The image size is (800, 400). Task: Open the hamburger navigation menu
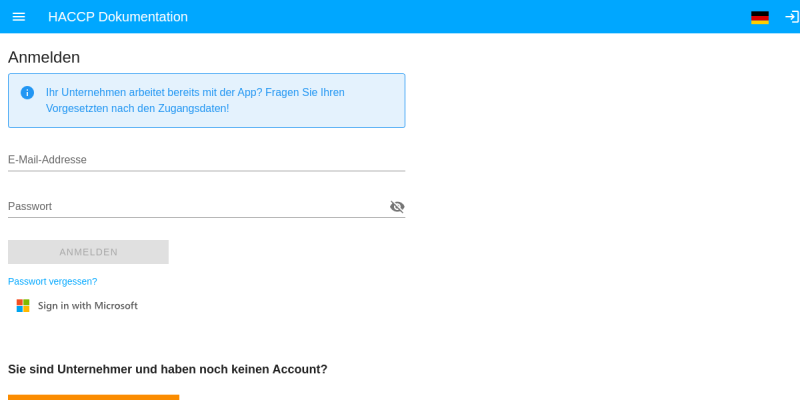(x=19, y=17)
